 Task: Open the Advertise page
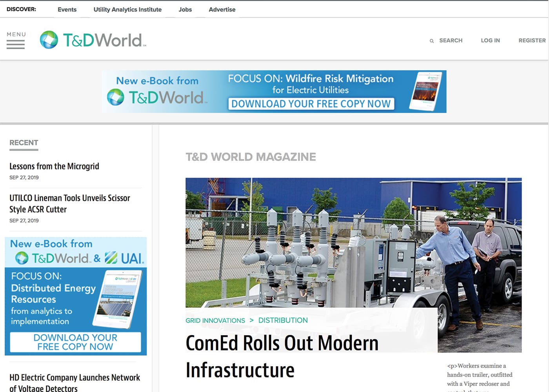tap(222, 9)
